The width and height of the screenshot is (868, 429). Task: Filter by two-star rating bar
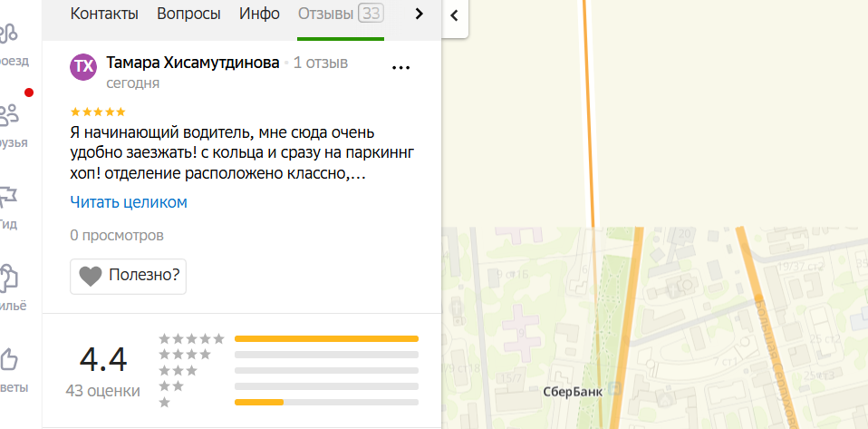pyautogui.click(x=326, y=386)
